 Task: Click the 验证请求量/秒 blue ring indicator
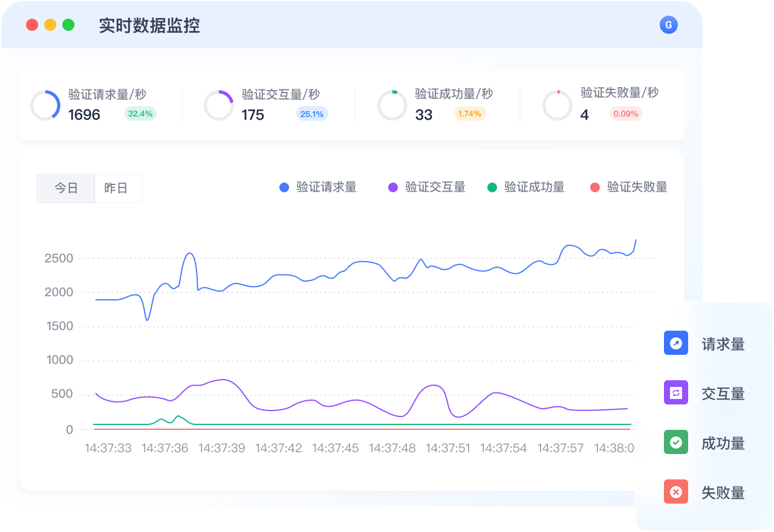click(45, 105)
